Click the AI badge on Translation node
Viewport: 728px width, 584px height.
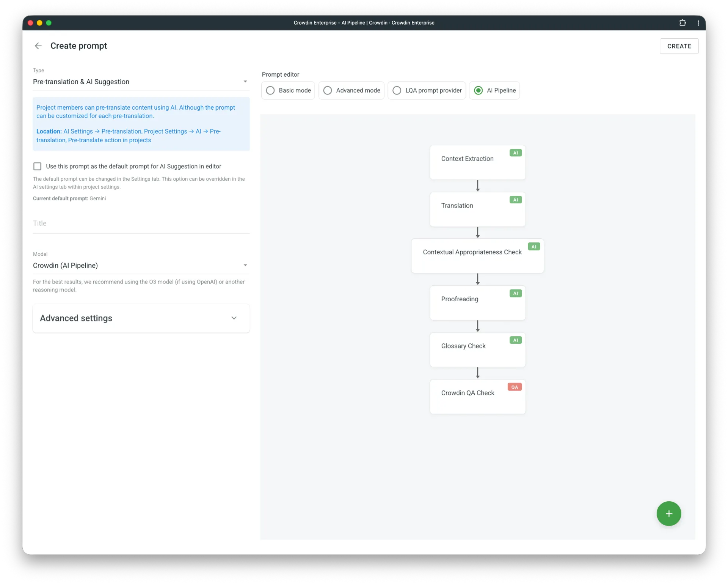coord(515,199)
